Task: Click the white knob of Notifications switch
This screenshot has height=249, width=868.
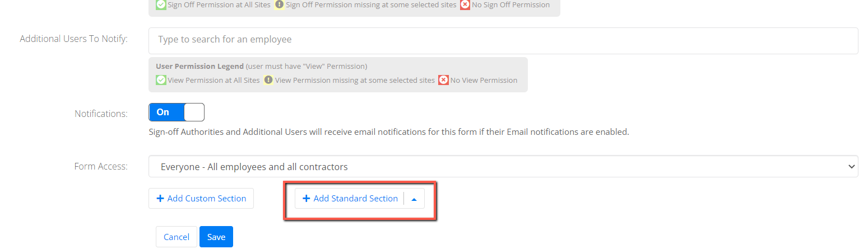Action: (194, 112)
